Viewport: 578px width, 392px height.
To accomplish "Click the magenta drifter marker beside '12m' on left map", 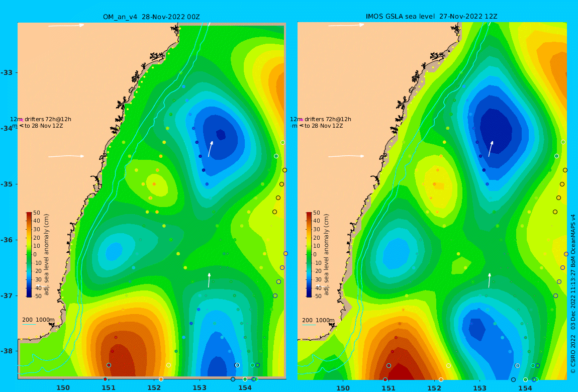I will pos(22,120).
